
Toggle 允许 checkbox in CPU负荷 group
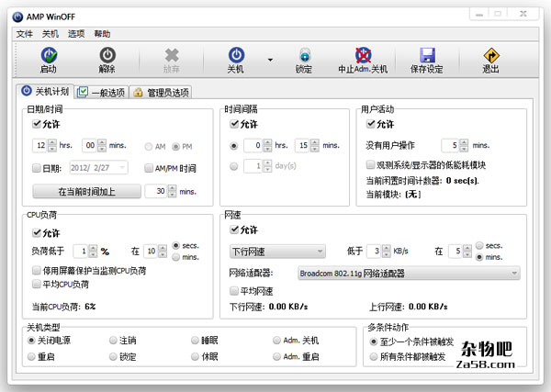coord(37,233)
